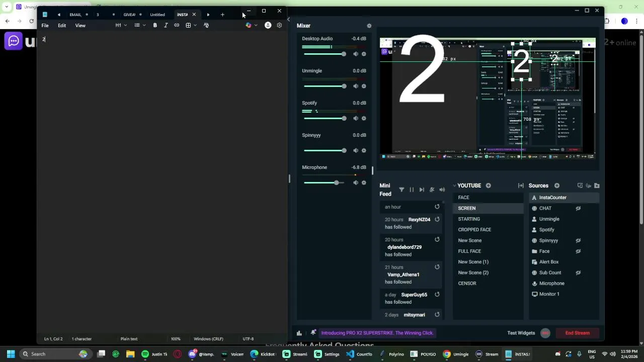Click the stream preview thumbnail
This screenshot has height=362, width=644.
coord(488,99)
